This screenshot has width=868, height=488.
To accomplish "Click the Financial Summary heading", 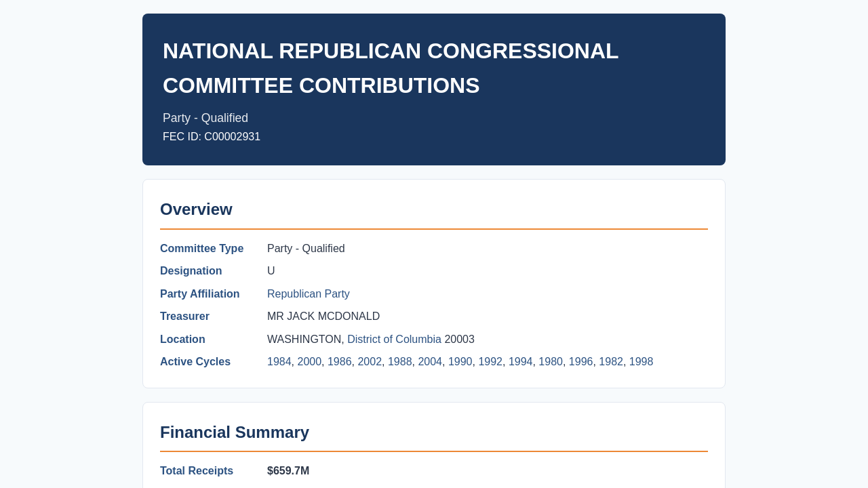I will (x=235, y=432).
